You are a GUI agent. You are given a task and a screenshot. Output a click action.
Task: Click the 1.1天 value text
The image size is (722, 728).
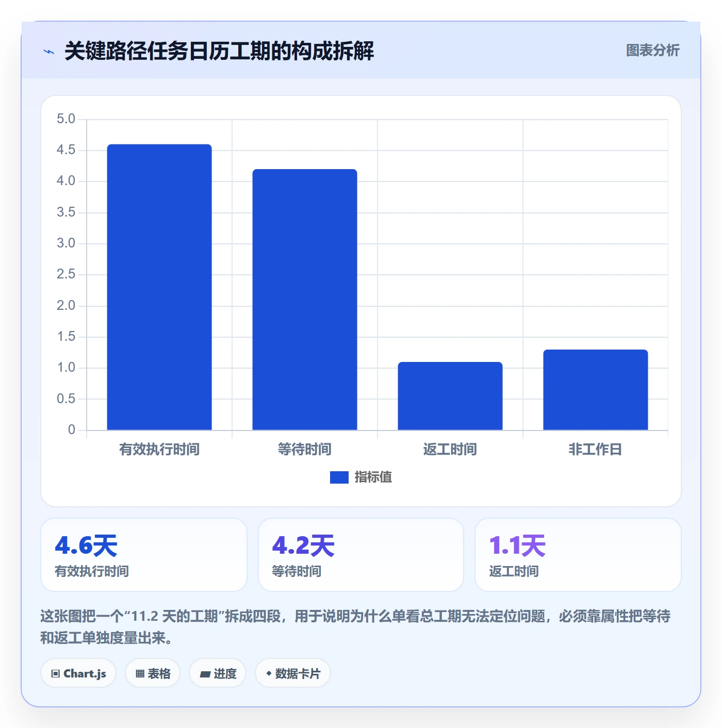tap(517, 545)
